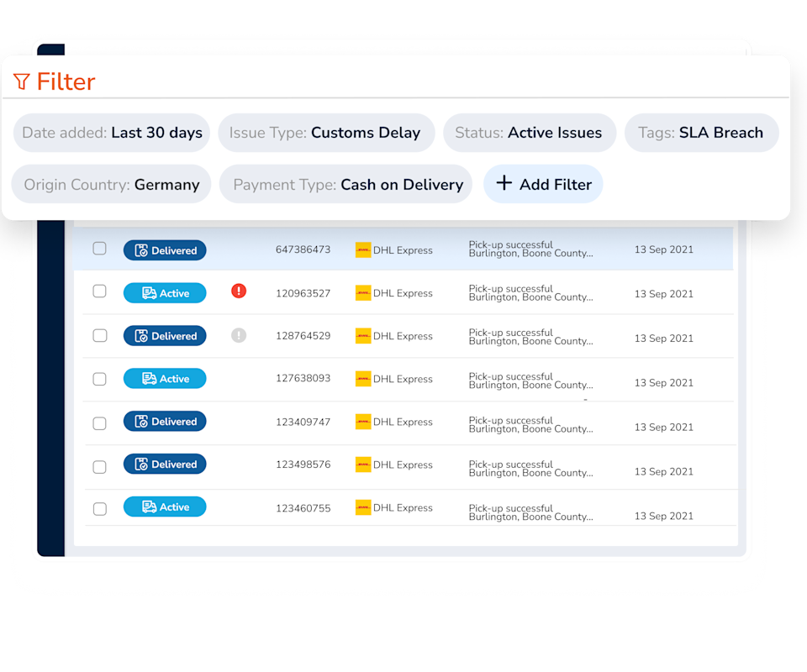Click Delivered badge for shipment 123498576
The height and width of the screenshot is (672, 807).
[165, 464]
